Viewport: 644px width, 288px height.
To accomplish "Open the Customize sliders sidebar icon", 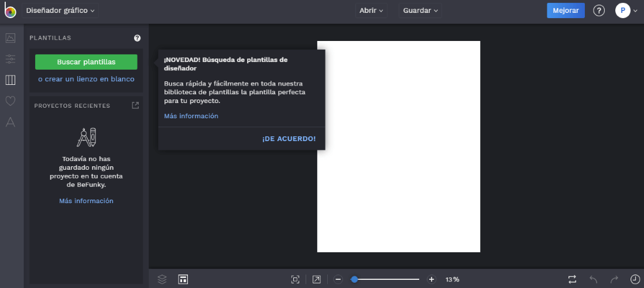I will coord(10,59).
